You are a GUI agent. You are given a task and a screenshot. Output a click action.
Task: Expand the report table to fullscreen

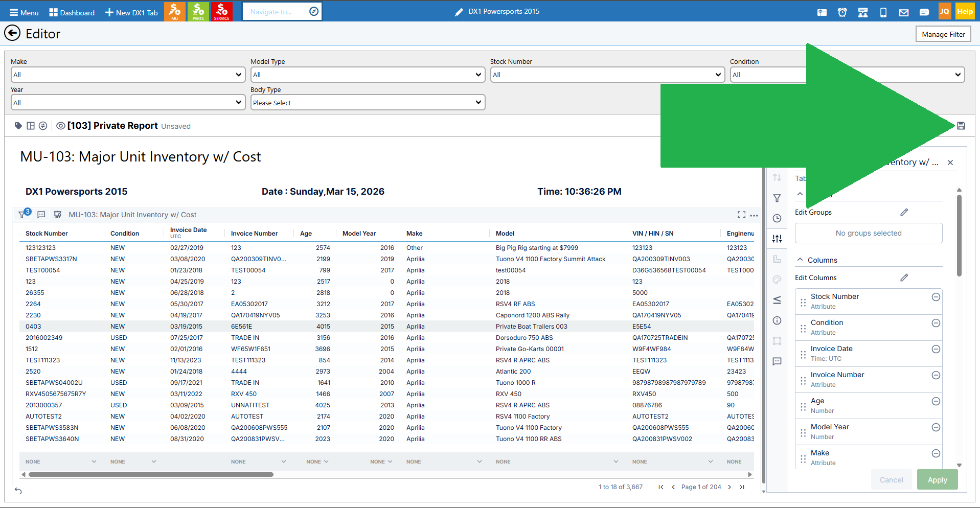pyautogui.click(x=741, y=215)
